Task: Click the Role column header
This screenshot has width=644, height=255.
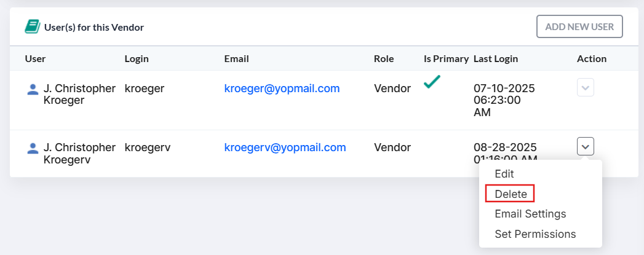Action: coord(384,58)
